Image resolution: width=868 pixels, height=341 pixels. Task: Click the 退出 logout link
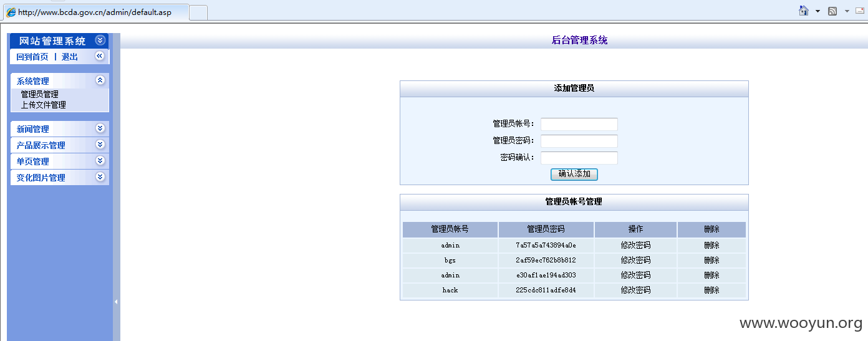coord(70,57)
